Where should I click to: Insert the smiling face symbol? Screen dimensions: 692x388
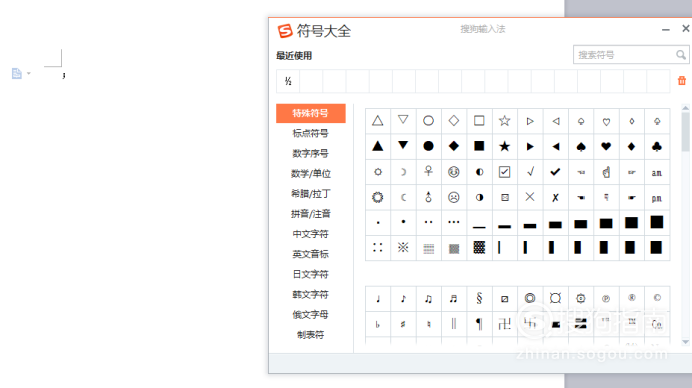[x=454, y=172]
